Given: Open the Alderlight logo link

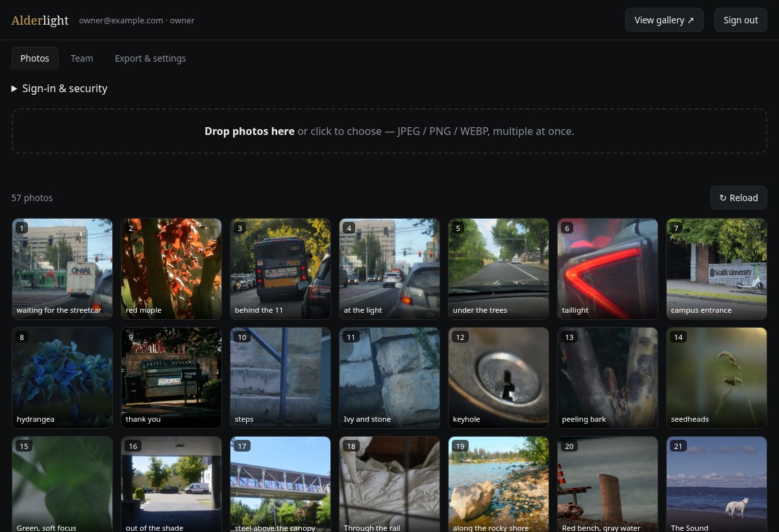Looking at the screenshot, I should [40, 20].
